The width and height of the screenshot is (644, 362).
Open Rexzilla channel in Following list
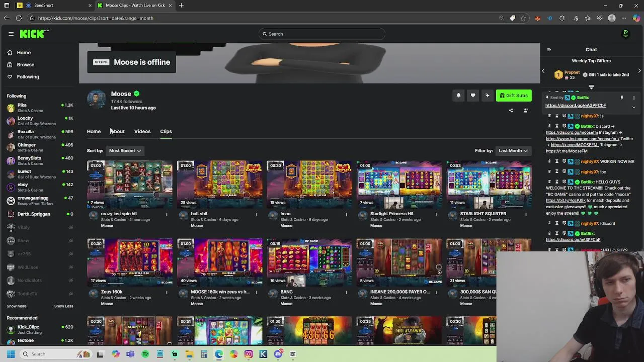click(x=39, y=134)
